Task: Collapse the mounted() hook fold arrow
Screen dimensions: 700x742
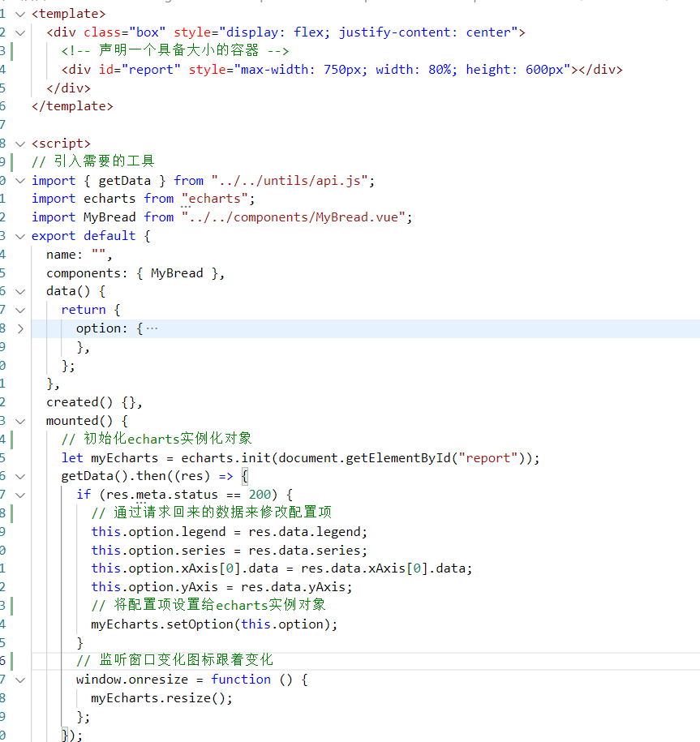Action: click(20, 421)
